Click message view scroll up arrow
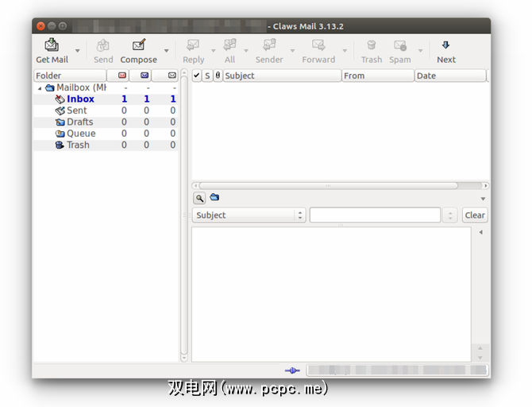 coord(480,348)
